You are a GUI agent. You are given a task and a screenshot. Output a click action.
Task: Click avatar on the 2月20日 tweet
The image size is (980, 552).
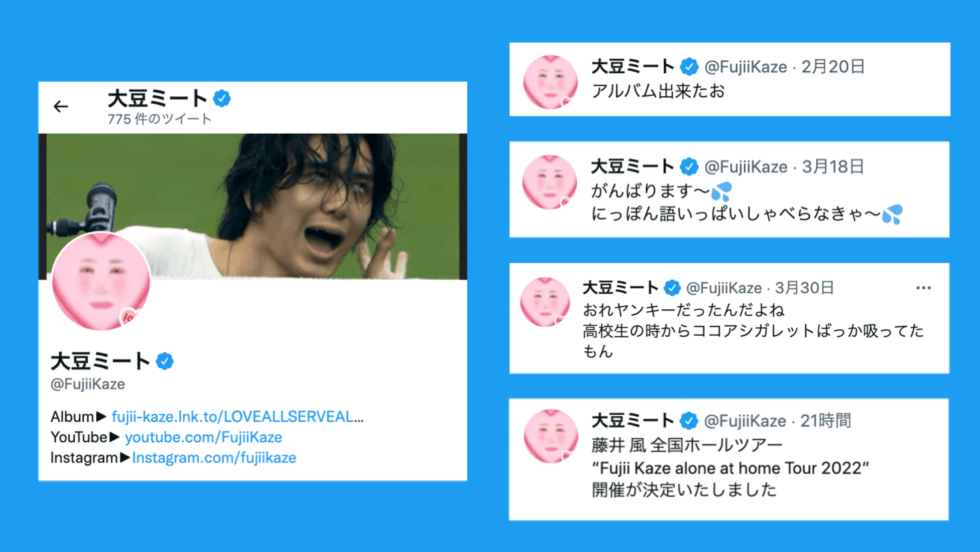coord(550,82)
